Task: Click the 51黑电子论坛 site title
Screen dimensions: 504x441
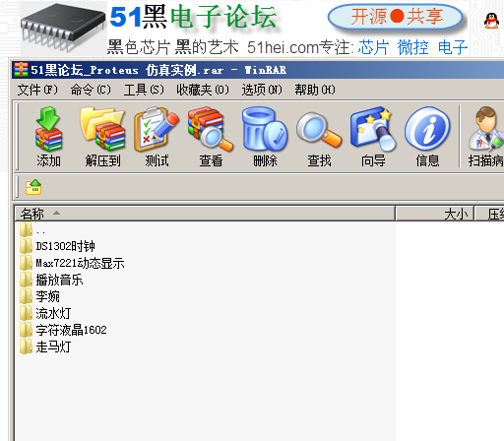Action: click(x=193, y=17)
